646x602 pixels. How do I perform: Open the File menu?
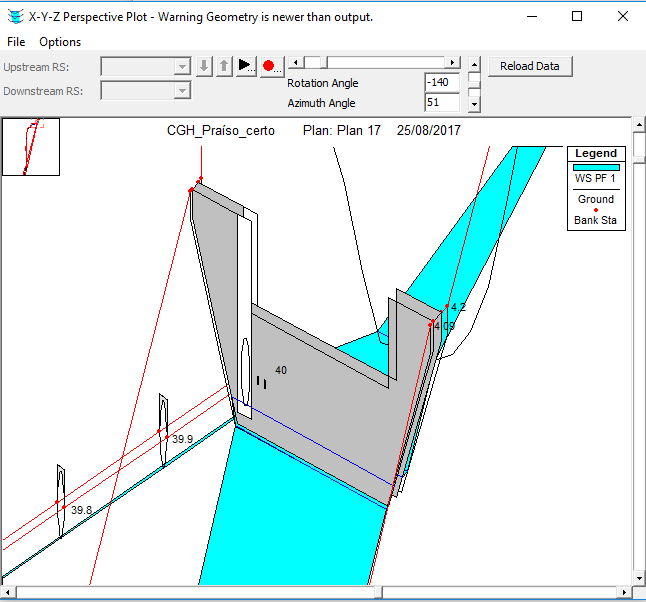(x=17, y=42)
